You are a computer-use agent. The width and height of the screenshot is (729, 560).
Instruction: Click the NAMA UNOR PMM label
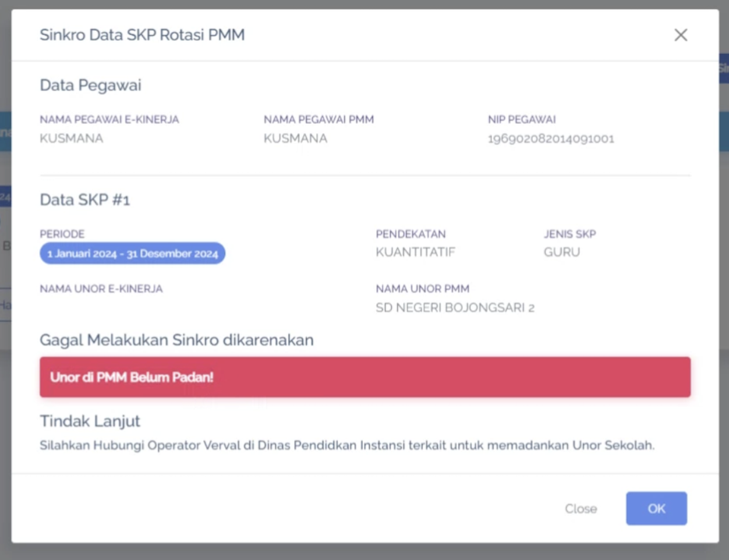(x=422, y=289)
